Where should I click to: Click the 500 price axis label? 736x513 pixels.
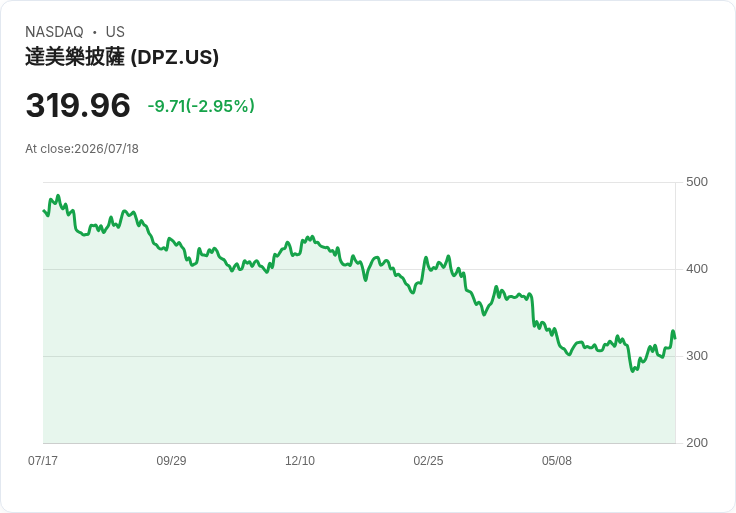click(x=697, y=182)
